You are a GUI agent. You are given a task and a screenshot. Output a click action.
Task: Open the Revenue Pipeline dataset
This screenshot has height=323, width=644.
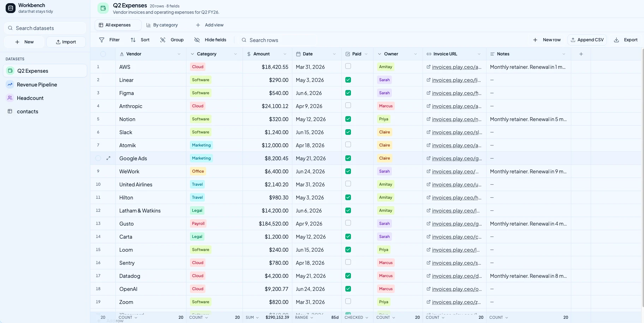pos(45,84)
